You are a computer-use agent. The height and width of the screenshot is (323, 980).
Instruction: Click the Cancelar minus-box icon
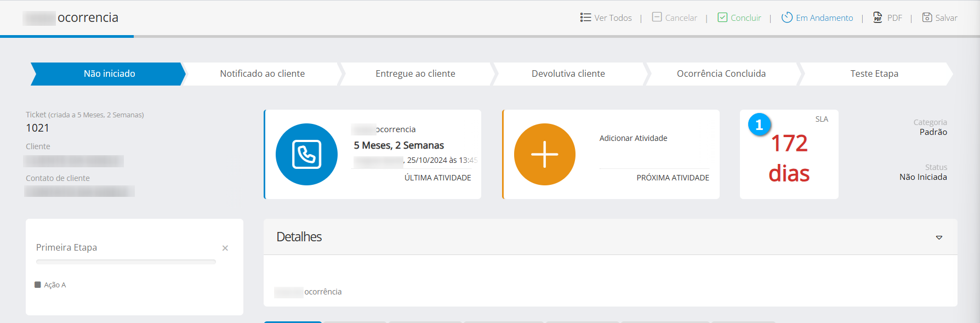tap(657, 18)
